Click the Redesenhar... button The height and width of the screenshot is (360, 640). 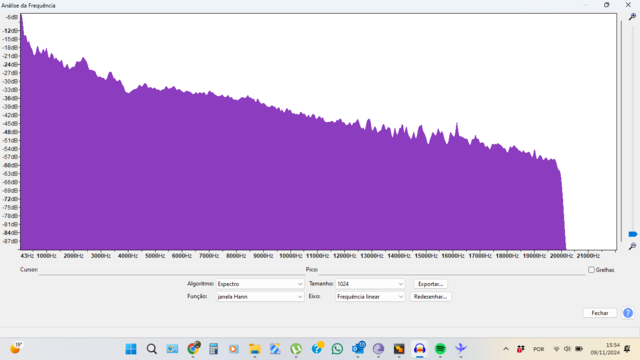[430, 297]
